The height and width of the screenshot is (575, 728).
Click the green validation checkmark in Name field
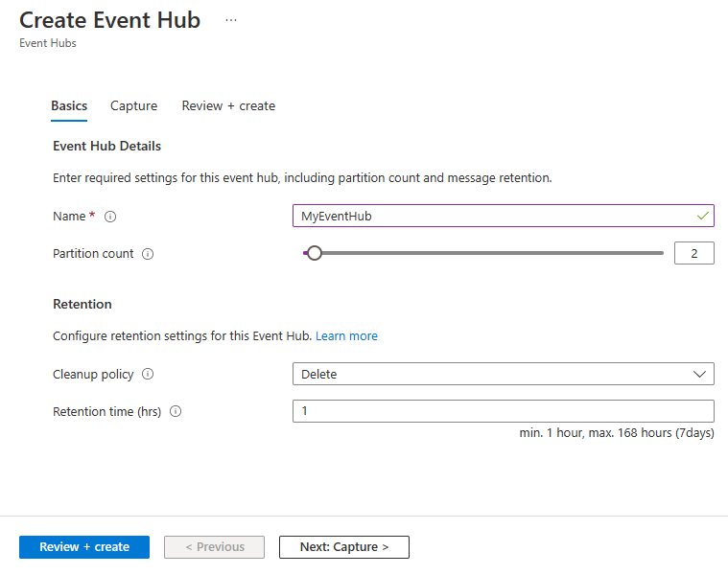coord(703,216)
